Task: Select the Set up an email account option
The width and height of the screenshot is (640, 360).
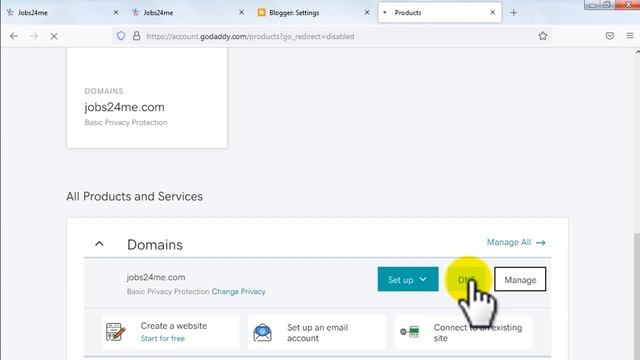Action: [317, 333]
